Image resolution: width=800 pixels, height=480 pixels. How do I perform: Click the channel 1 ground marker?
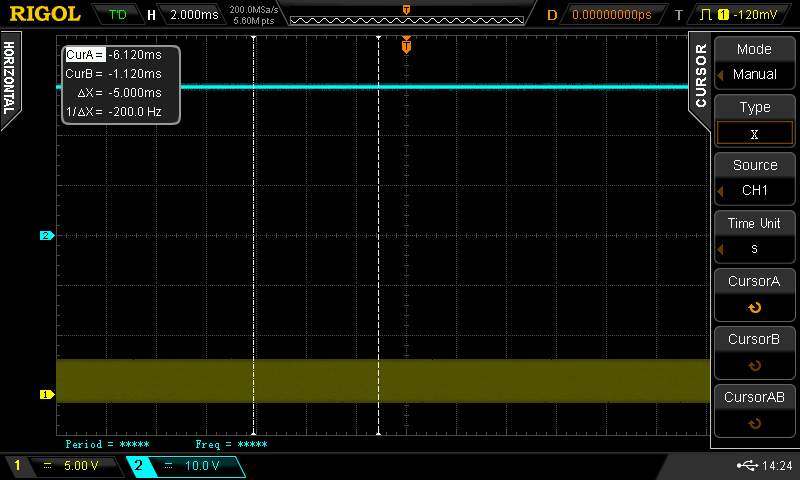point(45,394)
